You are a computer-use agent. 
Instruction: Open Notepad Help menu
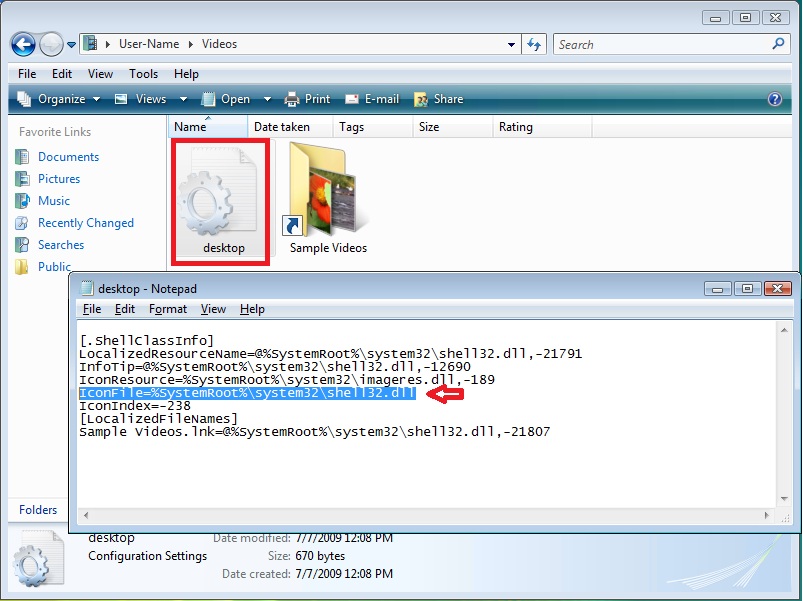coord(252,309)
